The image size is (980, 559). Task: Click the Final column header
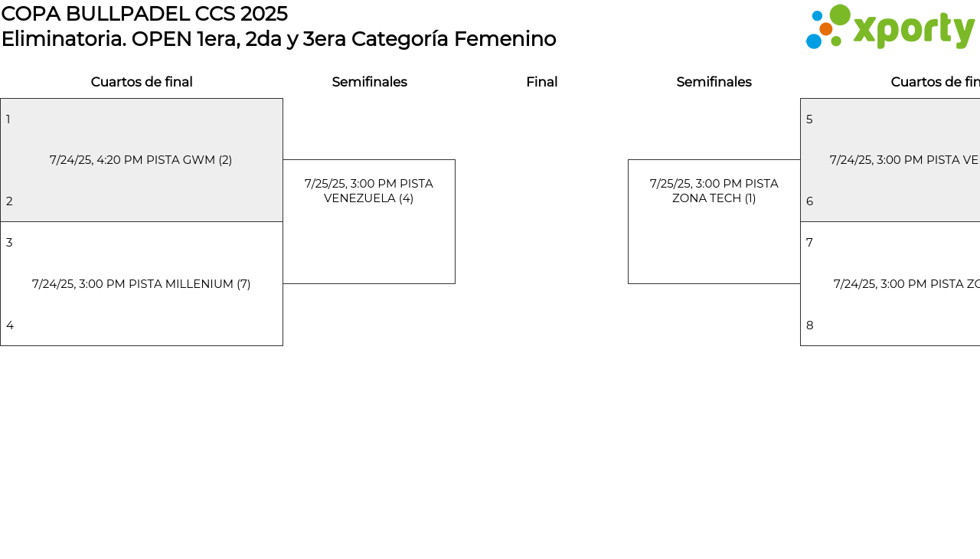click(541, 82)
